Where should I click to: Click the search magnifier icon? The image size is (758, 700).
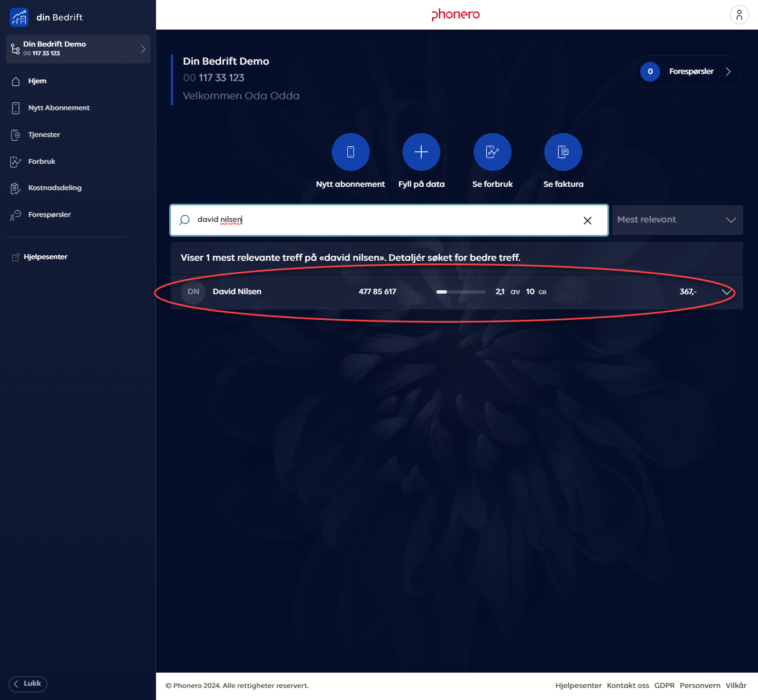tap(185, 220)
